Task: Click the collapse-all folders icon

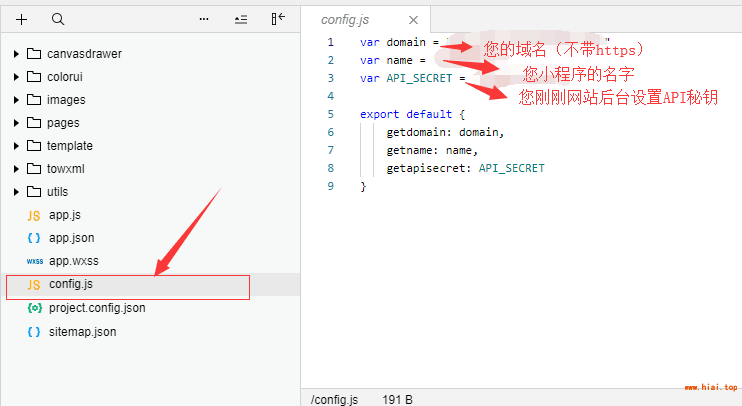Action: pos(240,19)
